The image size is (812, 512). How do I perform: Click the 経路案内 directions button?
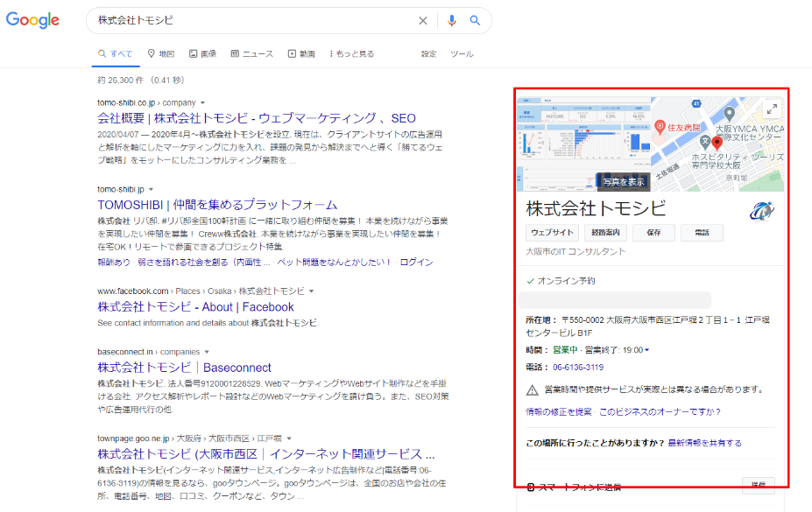click(605, 233)
